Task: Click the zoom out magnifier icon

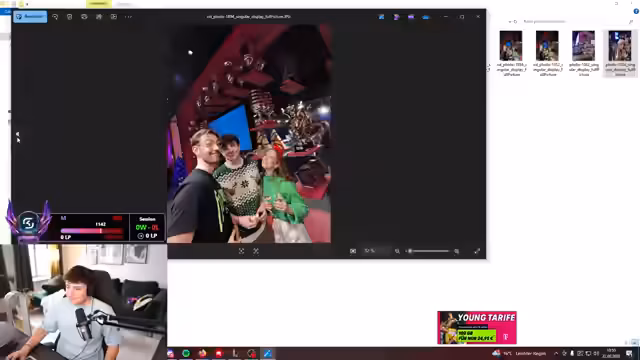Action: click(397, 251)
